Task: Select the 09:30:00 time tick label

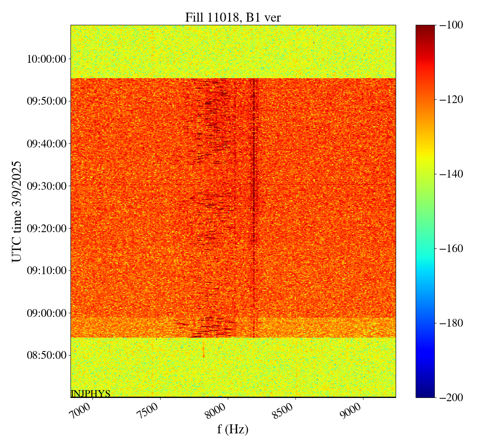Action: (x=46, y=186)
